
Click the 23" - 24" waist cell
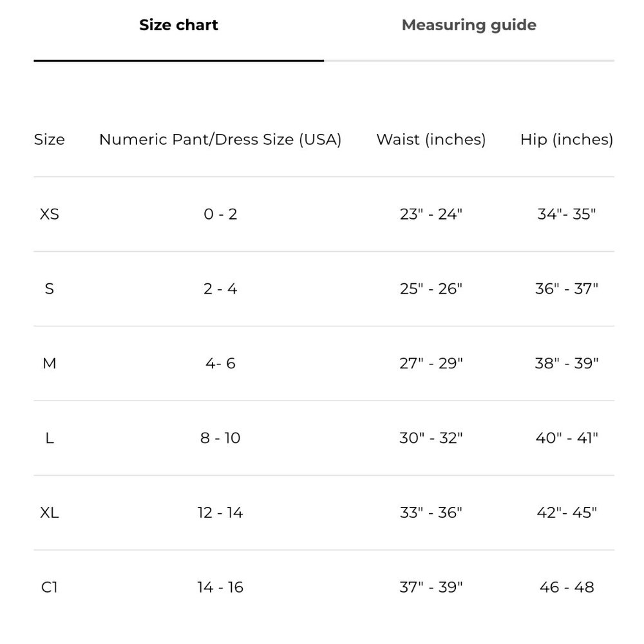coord(431,214)
